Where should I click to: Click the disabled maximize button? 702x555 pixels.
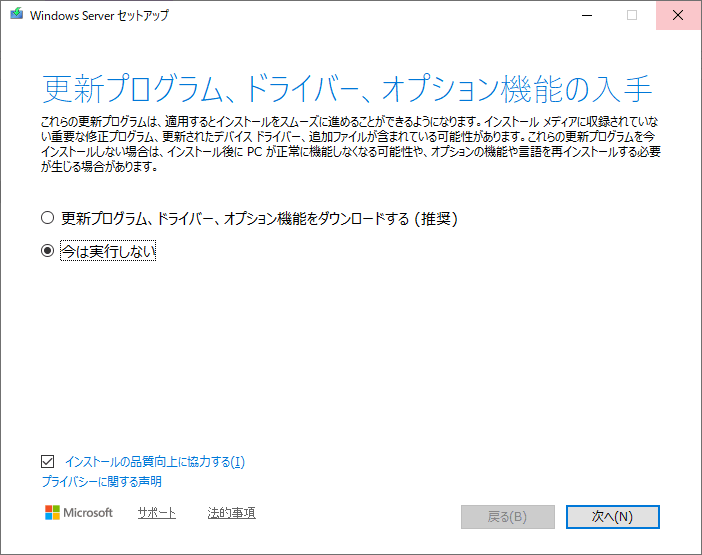(632, 16)
